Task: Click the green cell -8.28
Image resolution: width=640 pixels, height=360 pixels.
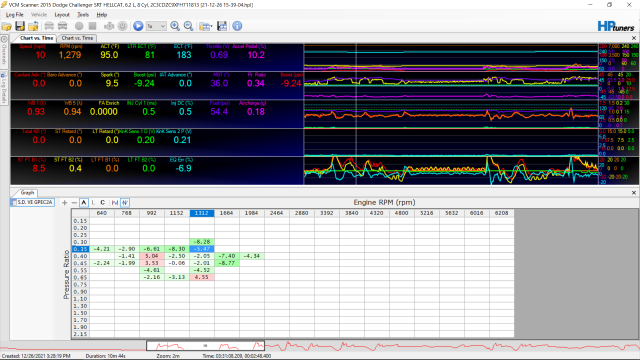Action: tap(202, 242)
